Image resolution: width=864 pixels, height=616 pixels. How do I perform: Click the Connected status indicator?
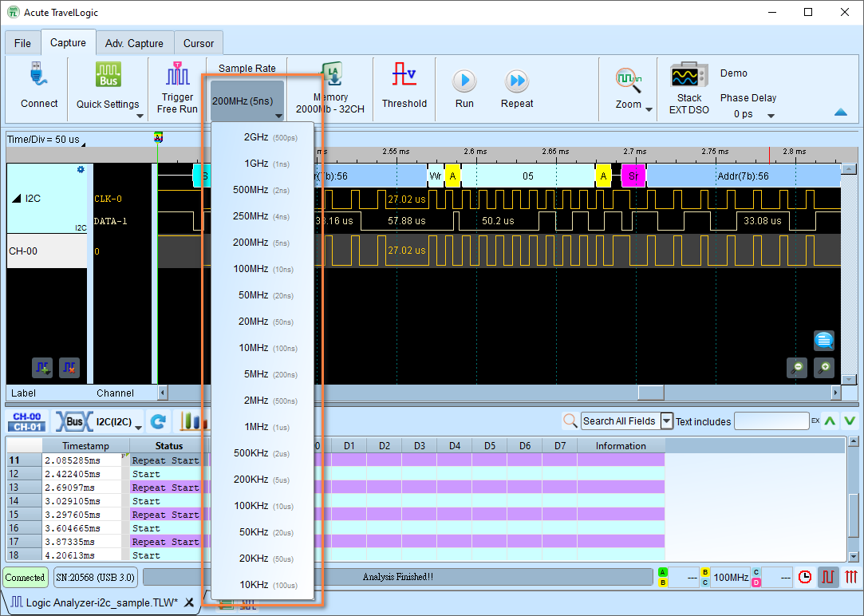point(25,577)
